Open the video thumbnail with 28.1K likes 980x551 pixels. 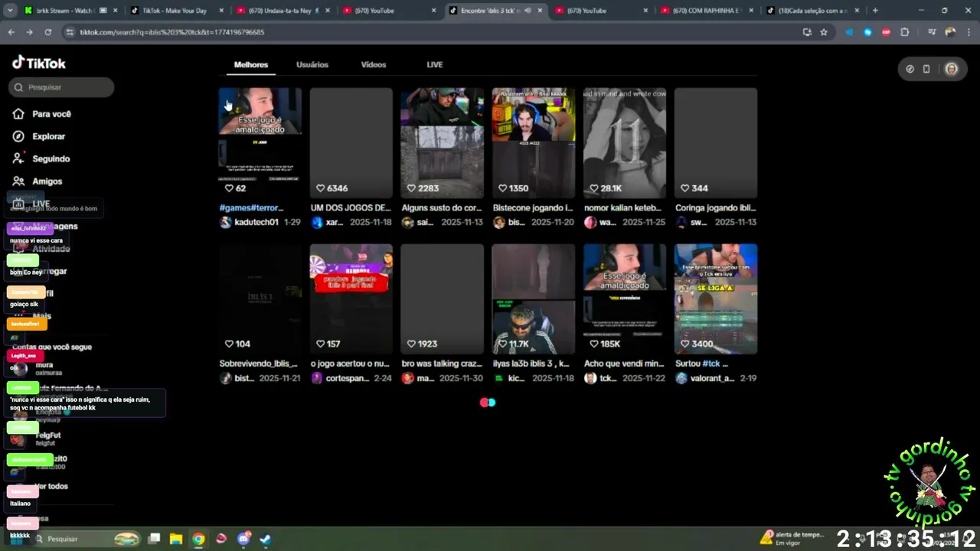(x=625, y=143)
